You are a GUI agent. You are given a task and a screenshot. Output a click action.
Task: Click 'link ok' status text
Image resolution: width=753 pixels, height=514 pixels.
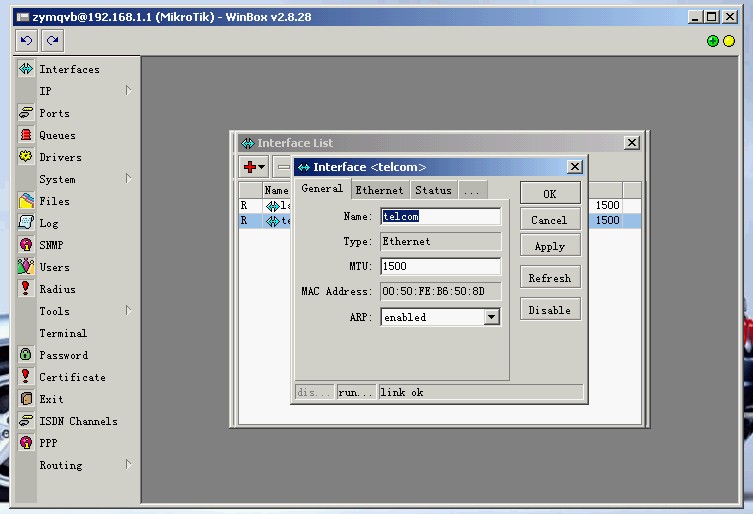pyautogui.click(x=402, y=392)
